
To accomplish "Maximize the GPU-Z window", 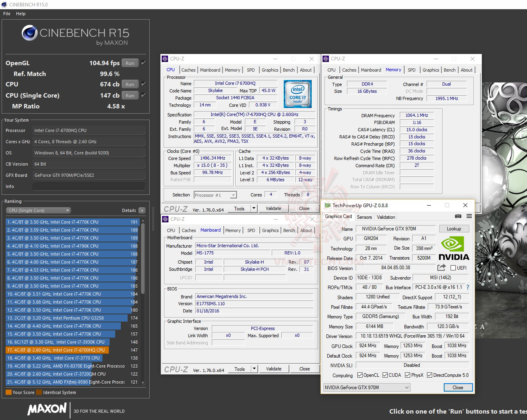I will 447,205.
